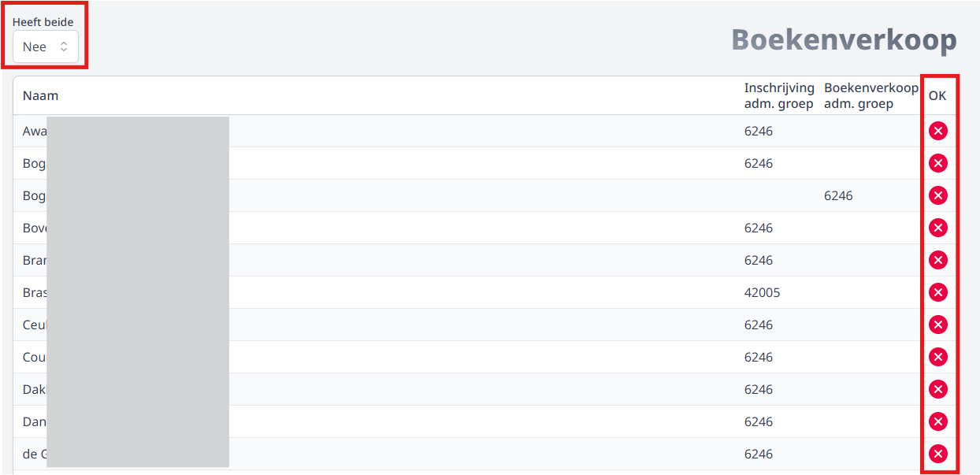Screen dimensions: 980x475
Task: Select the Bras table row name
Action: tap(35, 292)
